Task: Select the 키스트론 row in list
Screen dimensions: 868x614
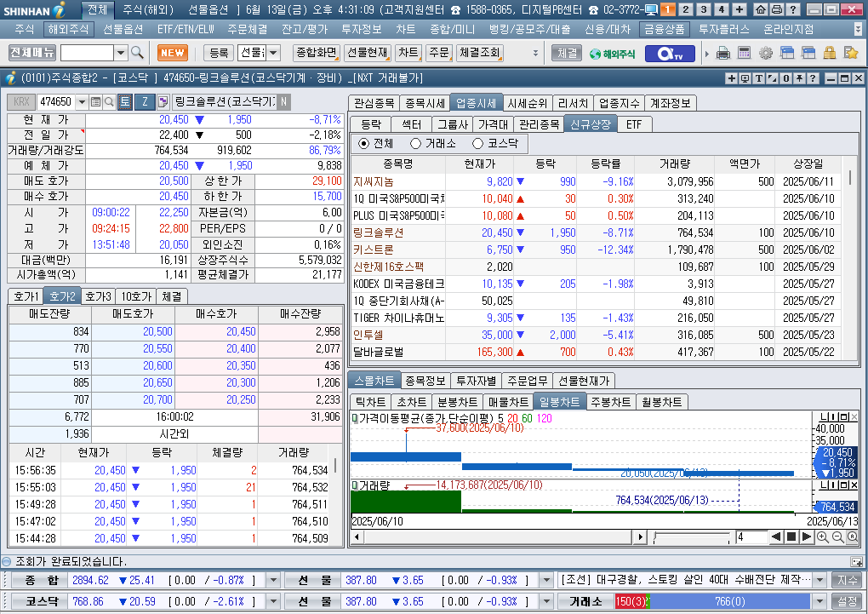Action: [x=597, y=250]
